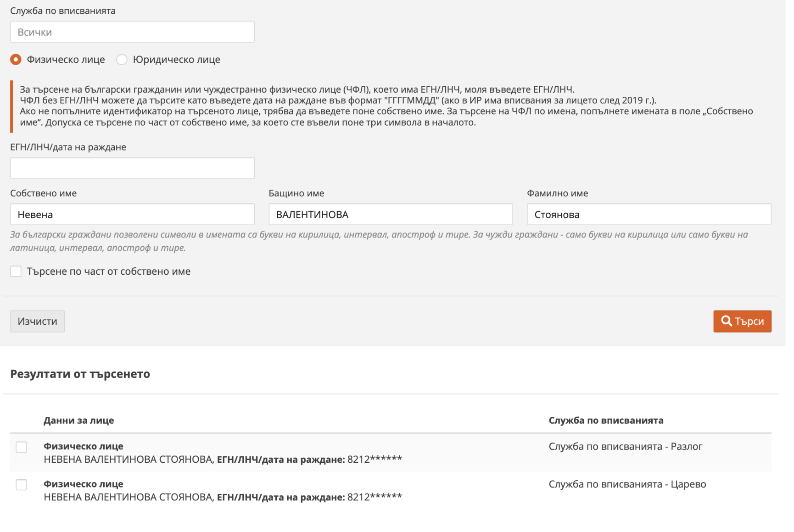This screenshot has height=532, width=794.
Task: Enable Търсене по част от собствено име
Action: pyautogui.click(x=16, y=272)
